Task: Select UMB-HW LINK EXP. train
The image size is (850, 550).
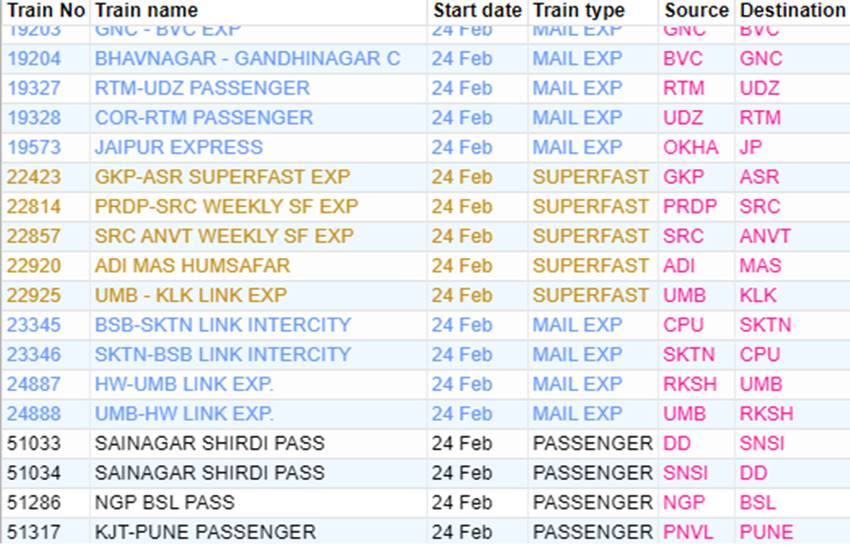Action: [184, 414]
